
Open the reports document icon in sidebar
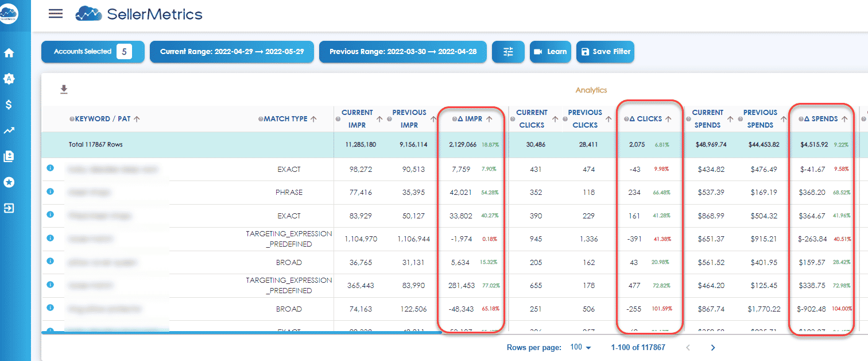pos(8,156)
